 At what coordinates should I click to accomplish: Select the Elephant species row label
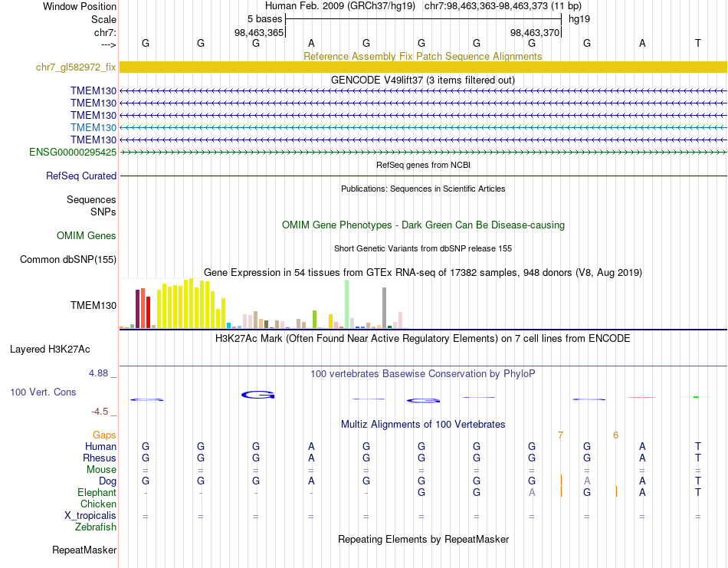97,492
